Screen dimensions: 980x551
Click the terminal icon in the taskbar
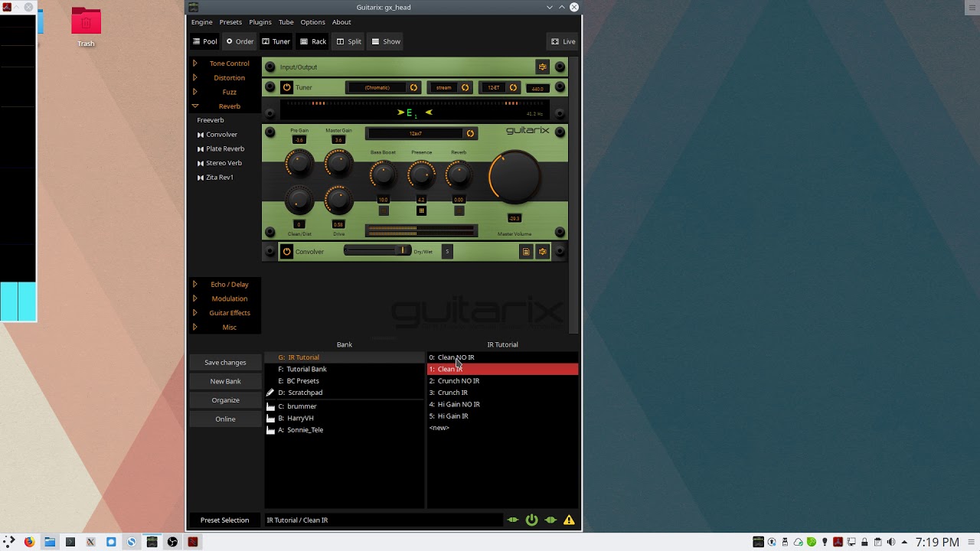click(70, 542)
